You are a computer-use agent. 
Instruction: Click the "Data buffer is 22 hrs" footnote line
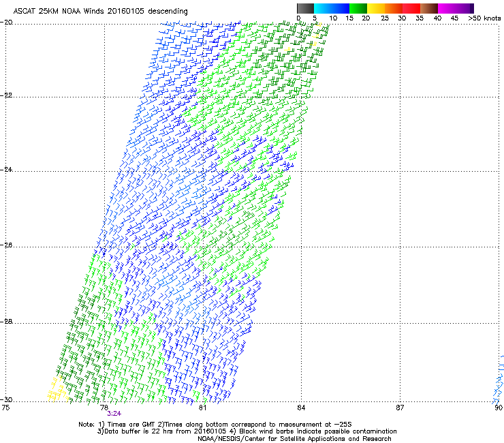coord(247,431)
